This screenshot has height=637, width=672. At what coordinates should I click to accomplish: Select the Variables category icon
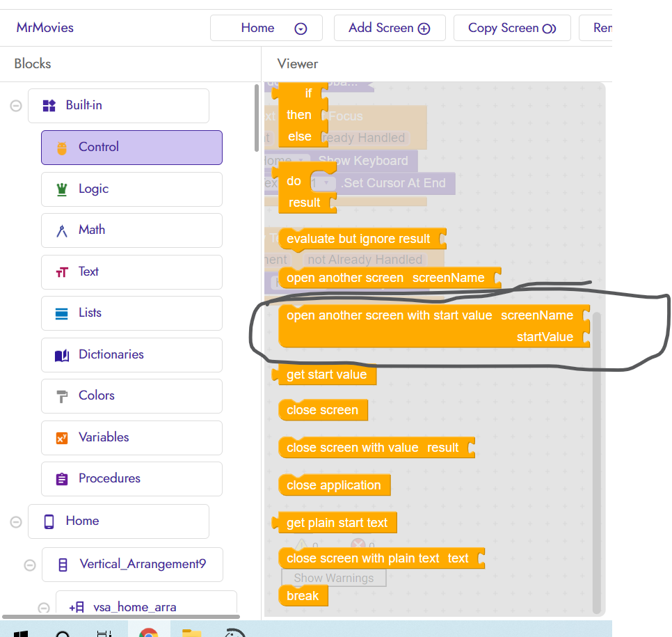click(62, 438)
